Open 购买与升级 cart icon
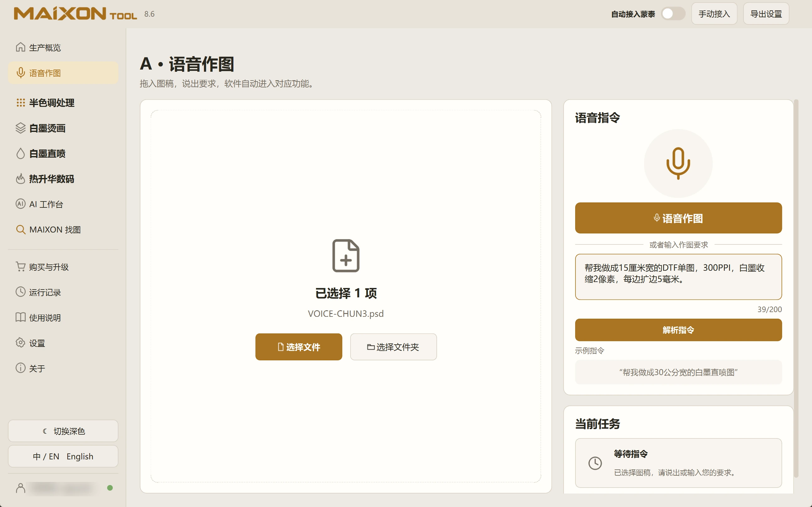The image size is (812, 507). click(x=20, y=267)
